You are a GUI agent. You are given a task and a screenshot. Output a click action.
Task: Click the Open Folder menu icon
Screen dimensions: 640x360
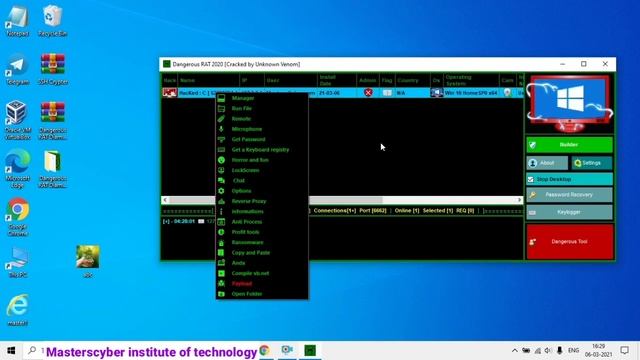coord(221,294)
